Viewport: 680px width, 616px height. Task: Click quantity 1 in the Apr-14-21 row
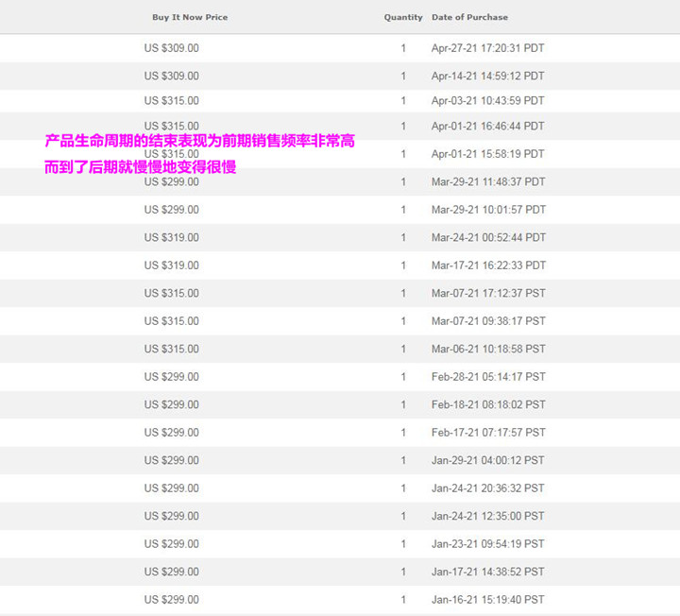click(x=403, y=76)
